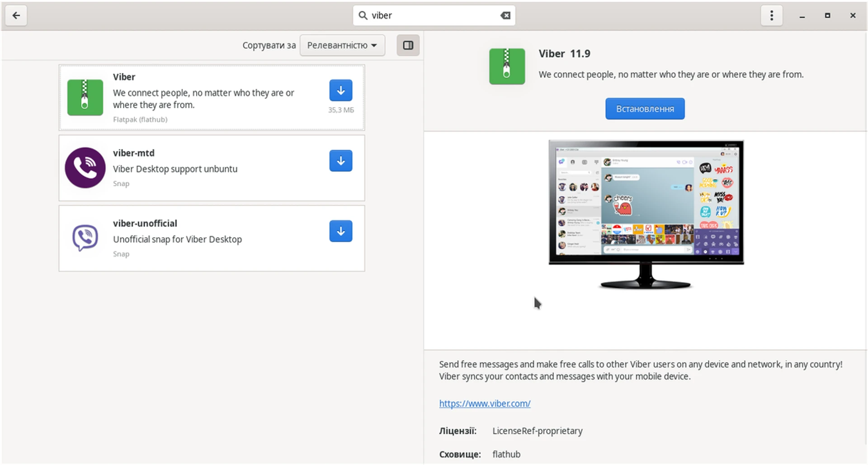
Task: Click the LicenseRef-proprietary license value
Action: coord(538,431)
